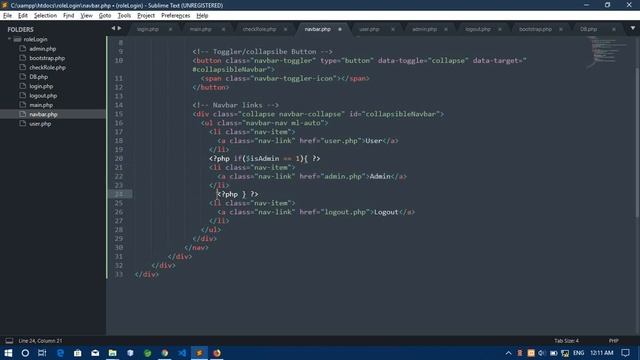Image resolution: width=640 pixels, height=360 pixels.
Task: Open bootstrap.php in the sidebar
Action: tap(47, 58)
